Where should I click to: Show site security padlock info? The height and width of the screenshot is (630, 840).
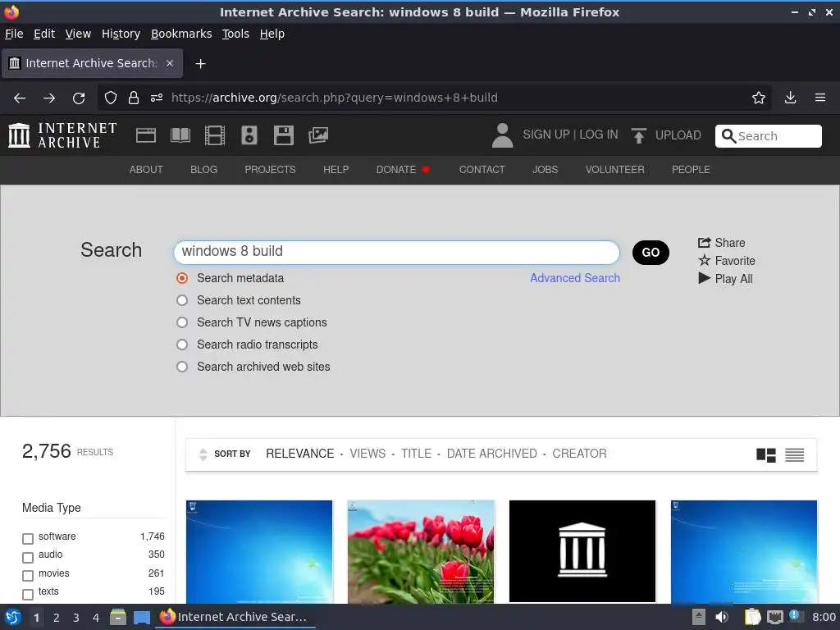[x=134, y=98]
